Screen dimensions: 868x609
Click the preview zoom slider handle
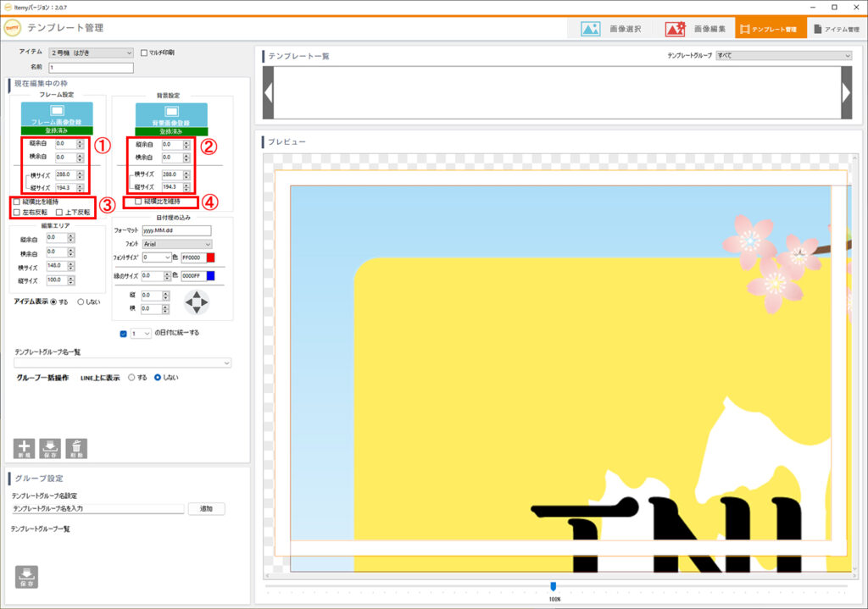554,585
